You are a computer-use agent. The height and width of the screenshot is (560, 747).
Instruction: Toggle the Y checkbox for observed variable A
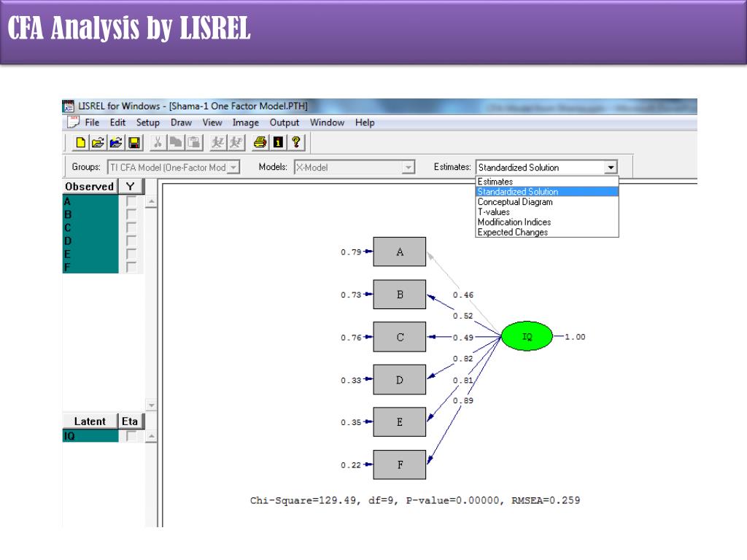pyautogui.click(x=131, y=201)
